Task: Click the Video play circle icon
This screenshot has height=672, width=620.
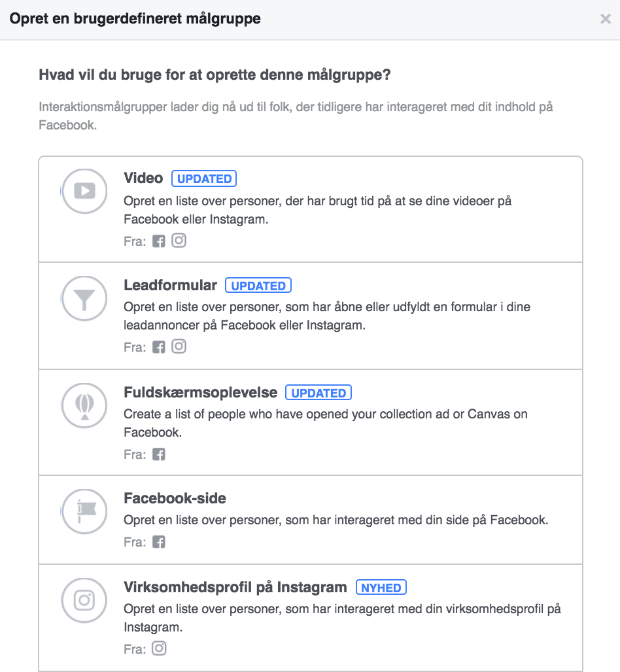Action: click(x=84, y=191)
